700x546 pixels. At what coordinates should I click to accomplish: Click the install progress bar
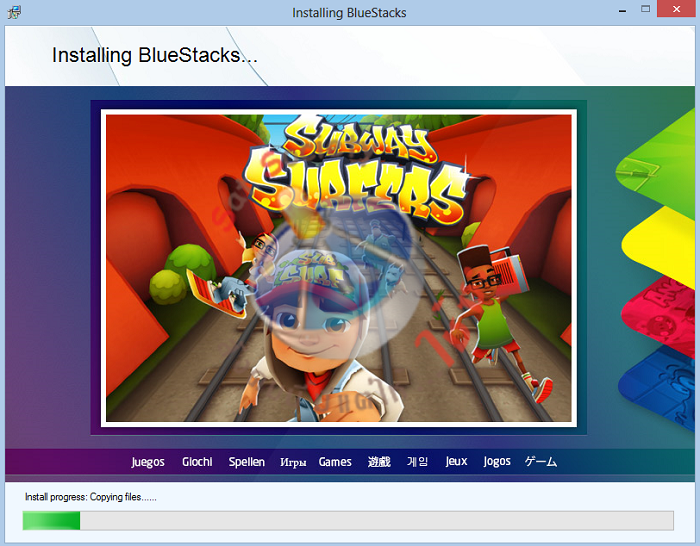point(348,521)
